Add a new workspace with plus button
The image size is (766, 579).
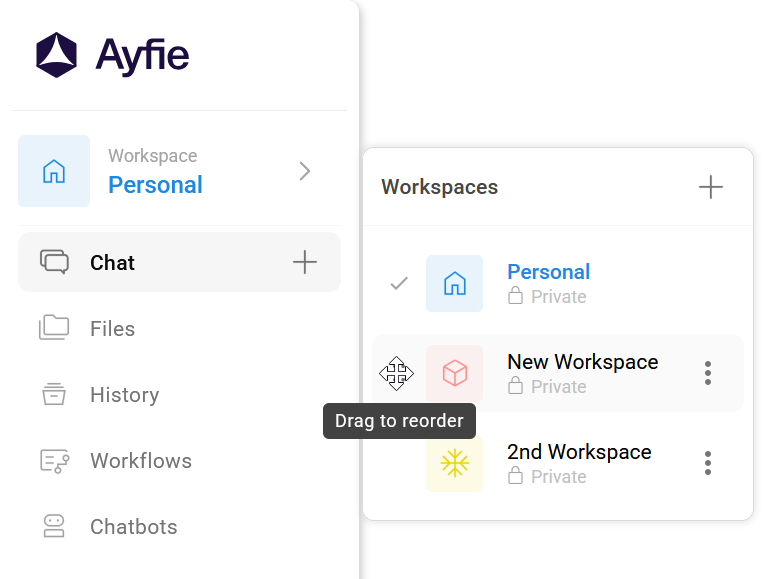pos(710,187)
